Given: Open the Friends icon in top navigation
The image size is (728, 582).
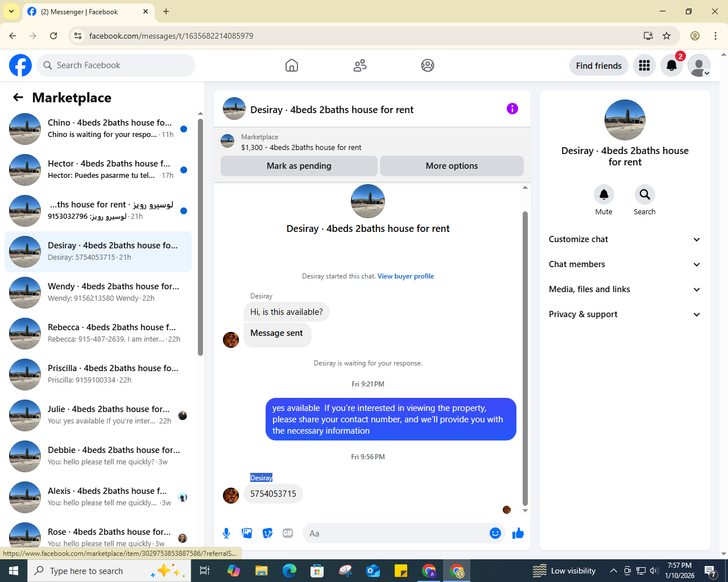Looking at the screenshot, I should click(360, 65).
